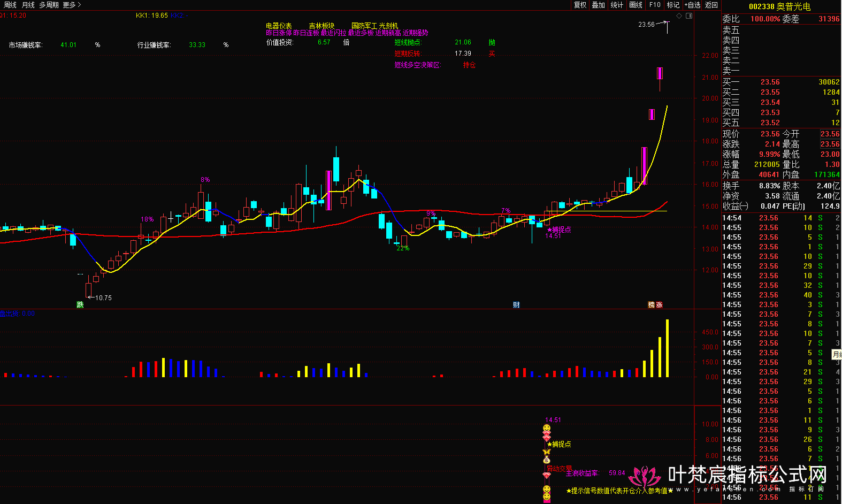Open F10 company information
The width and height of the screenshot is (842, 504).
[655, 5]
